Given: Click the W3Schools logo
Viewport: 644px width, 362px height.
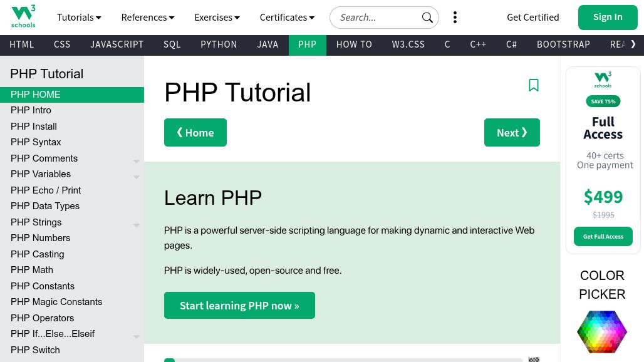Looking at the screenshot, I should pyautogui.click(x=24, y=17).
